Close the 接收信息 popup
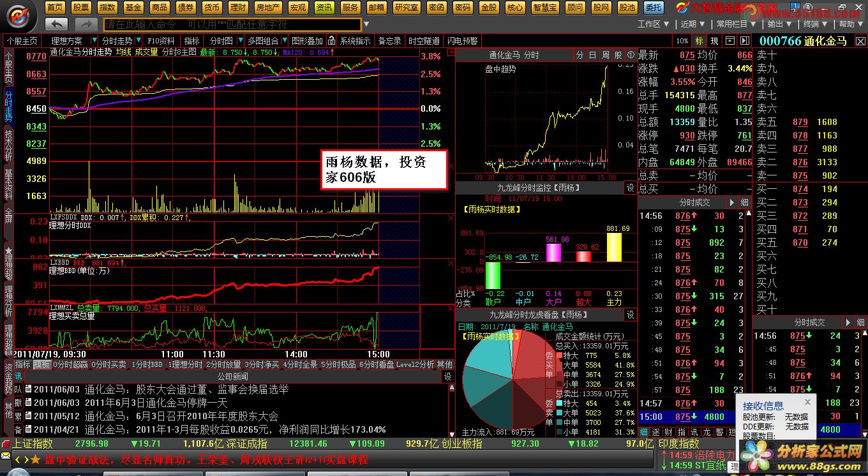Screen dimensions: 868x476 pos(807,402)
